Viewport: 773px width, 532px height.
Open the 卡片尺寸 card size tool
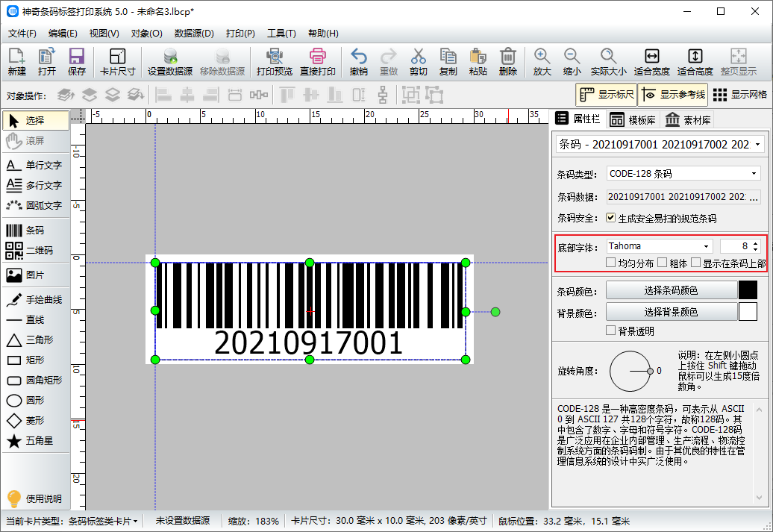click(117, 62)
